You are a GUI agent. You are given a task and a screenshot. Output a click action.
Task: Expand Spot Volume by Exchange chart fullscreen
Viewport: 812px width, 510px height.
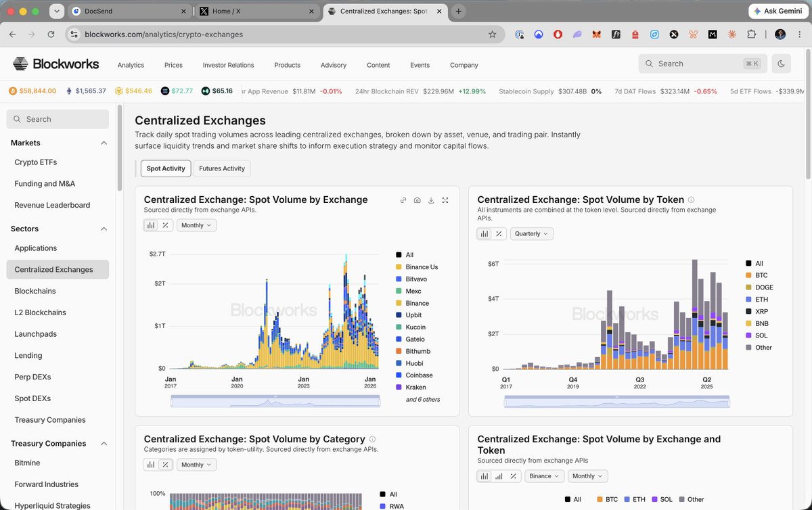click(445, 200)
